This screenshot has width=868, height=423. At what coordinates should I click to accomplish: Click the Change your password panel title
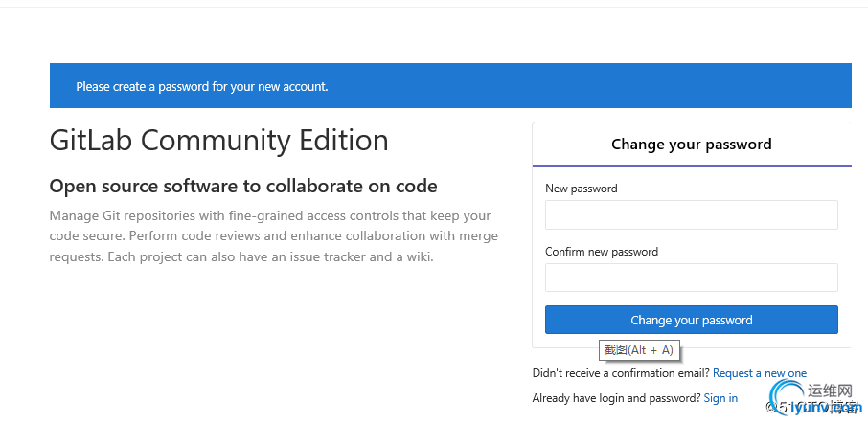[692, 145]
